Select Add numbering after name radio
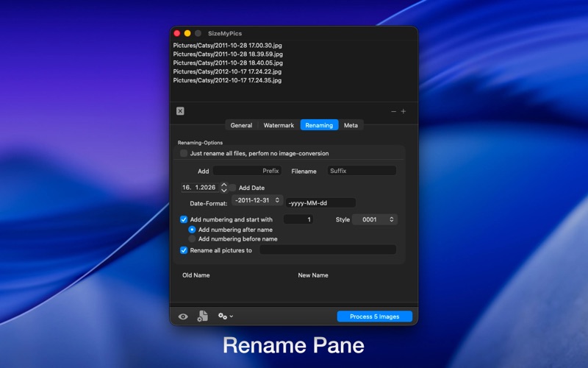 [192, 230]
